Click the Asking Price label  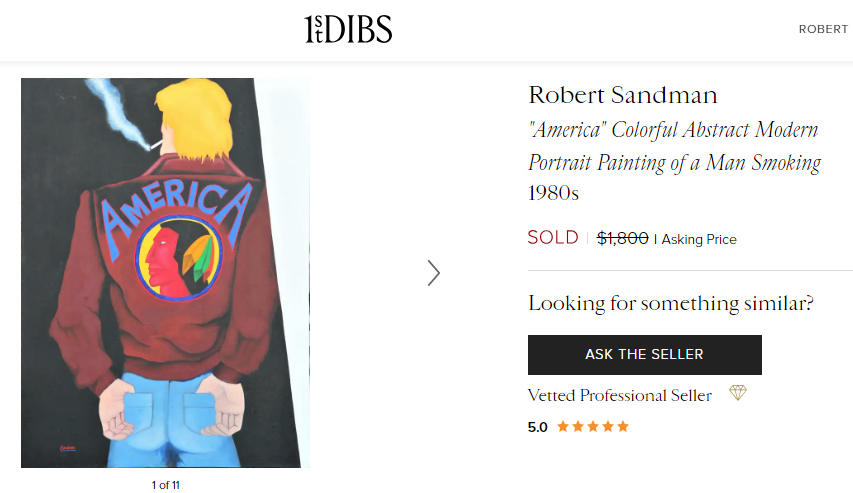tap(699, 239)
